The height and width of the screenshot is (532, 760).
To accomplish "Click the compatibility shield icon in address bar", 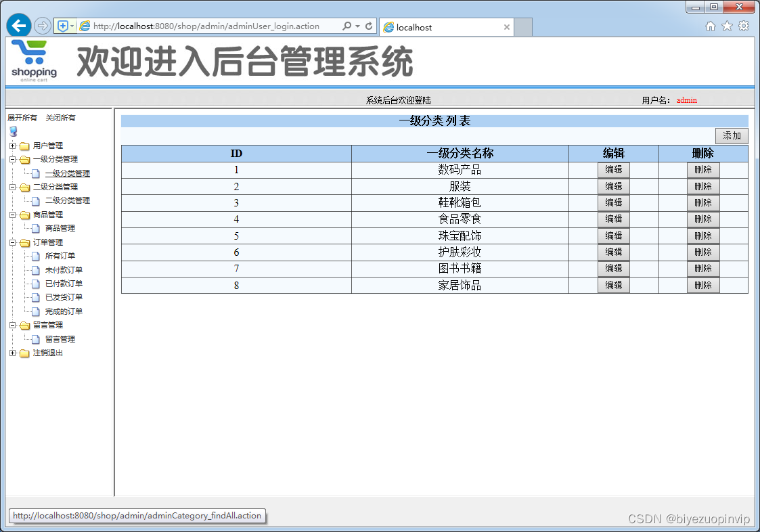I will point(62,26).
